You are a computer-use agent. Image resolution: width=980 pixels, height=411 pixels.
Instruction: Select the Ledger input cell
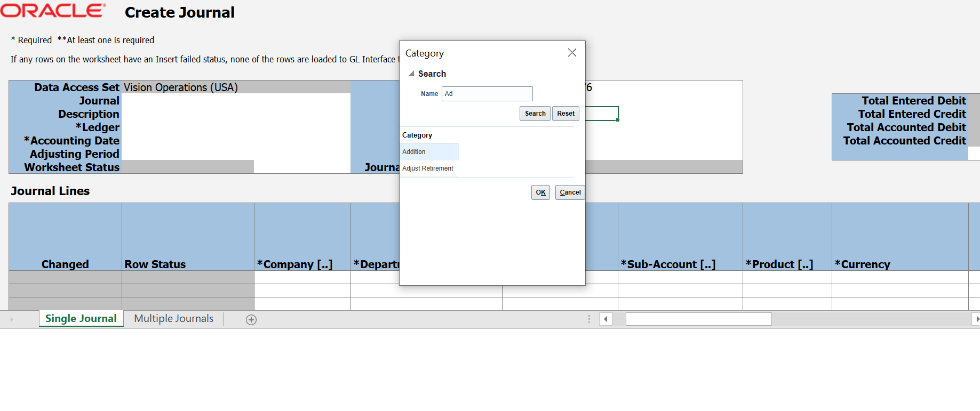(x=236, y=127)
